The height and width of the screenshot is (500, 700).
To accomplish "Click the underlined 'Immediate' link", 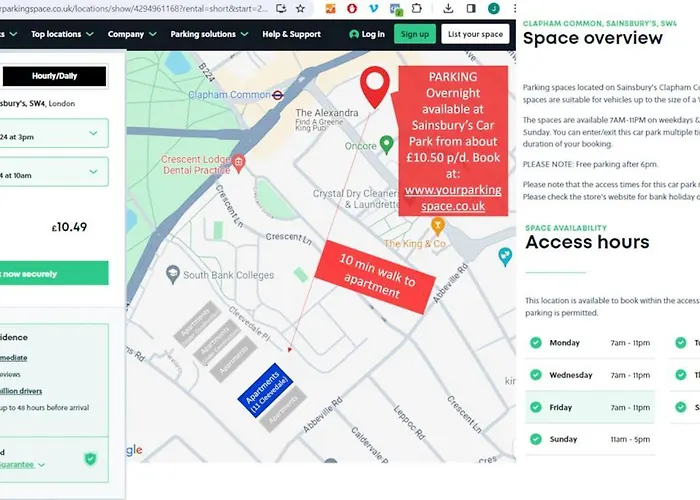I will pos(13,358).
